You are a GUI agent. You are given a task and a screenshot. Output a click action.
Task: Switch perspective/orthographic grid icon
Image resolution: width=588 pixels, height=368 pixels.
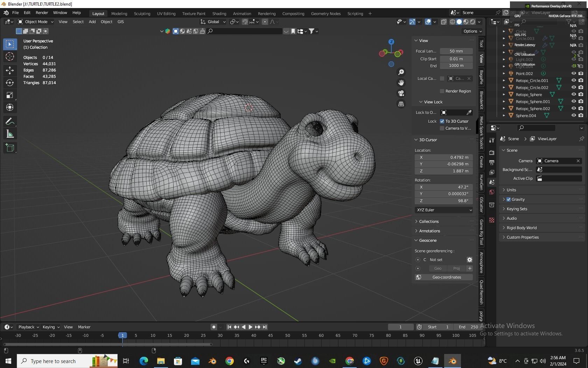(x=401, y=104)
